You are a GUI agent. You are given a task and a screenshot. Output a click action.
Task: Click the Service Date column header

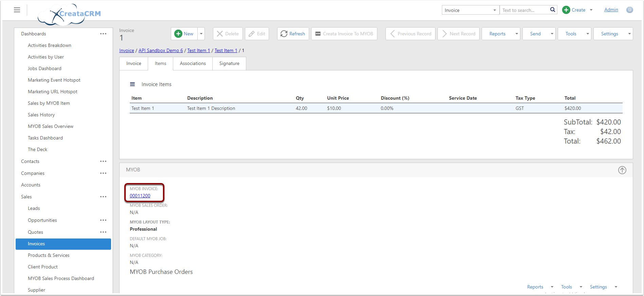coord(463,98)
